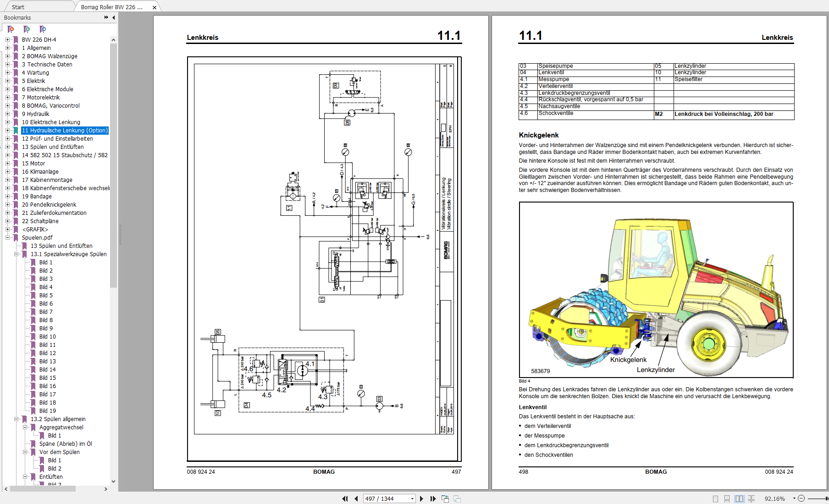Screen dimensions: 829x504
Task: Collapse the Bookmarks panel with the left arrow
Action: [x=113, y=17]
